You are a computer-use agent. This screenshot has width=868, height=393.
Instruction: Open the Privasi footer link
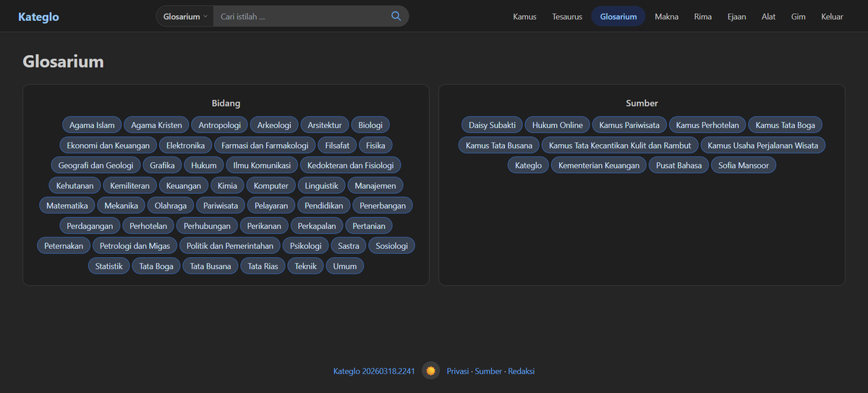(458, 371)
